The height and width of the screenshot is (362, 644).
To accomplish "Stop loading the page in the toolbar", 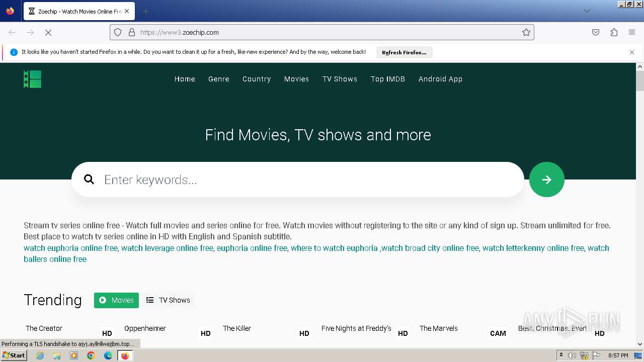I will pos(48,32).
